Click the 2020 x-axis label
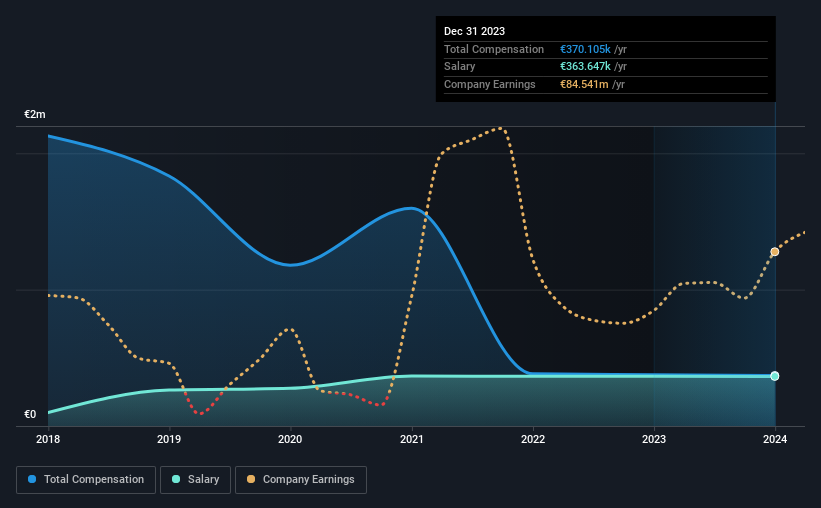Screen dimensions: 821x508 [x=290, y=439]
